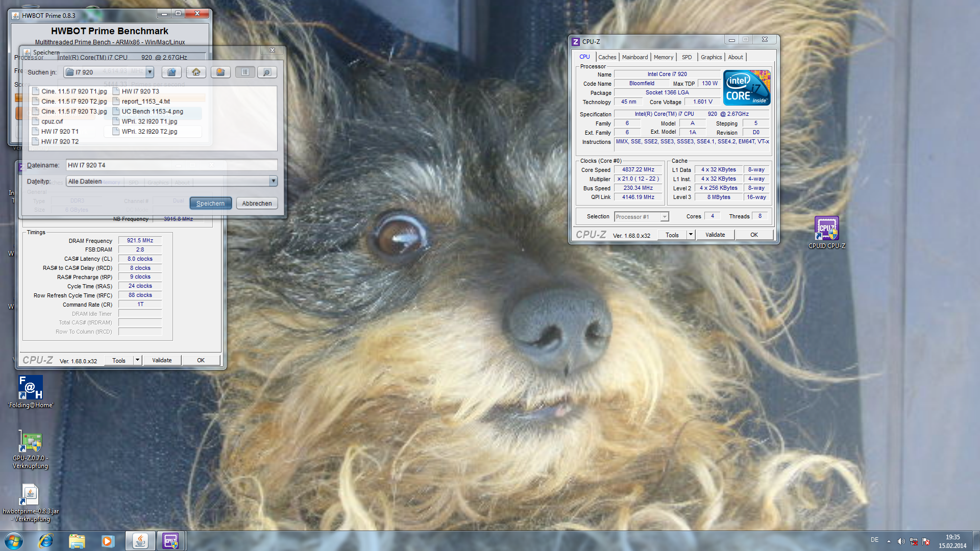Open the Mainboard tab in CPU-Z
This screenshot has width=980, height=551.
click(635, 57)
